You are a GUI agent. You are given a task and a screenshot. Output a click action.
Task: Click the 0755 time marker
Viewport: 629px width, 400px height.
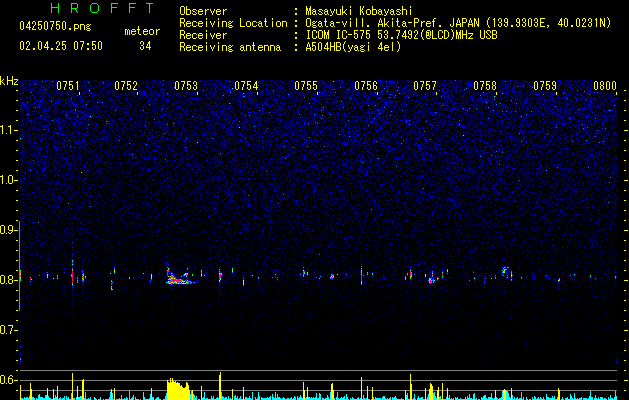point(306,86)
